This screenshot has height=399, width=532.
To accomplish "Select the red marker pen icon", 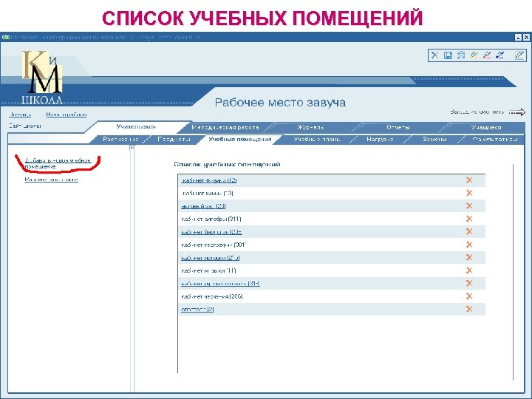I will [487, 55].
